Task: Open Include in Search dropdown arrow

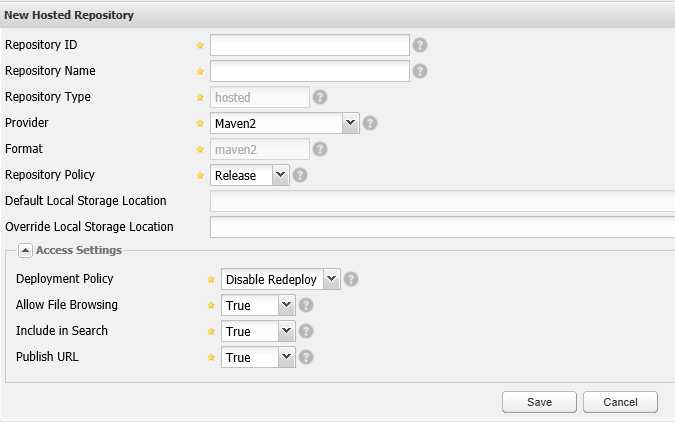Action: (287, 331)
